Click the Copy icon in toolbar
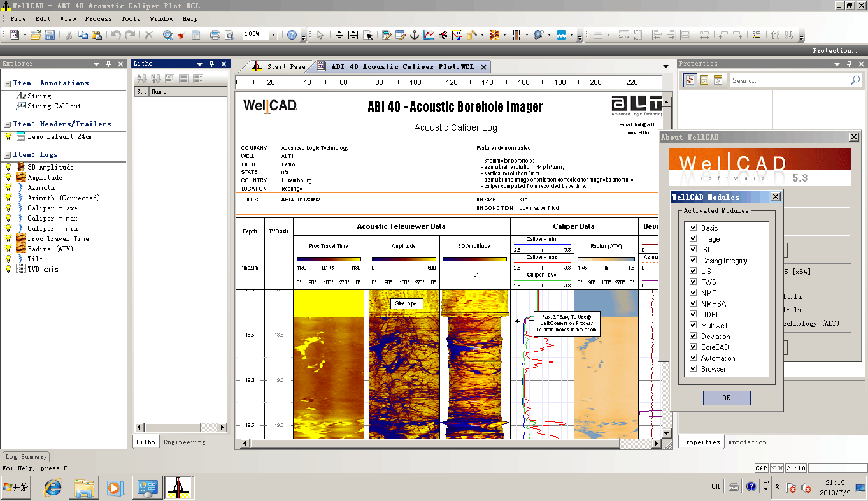 (83, 34)
